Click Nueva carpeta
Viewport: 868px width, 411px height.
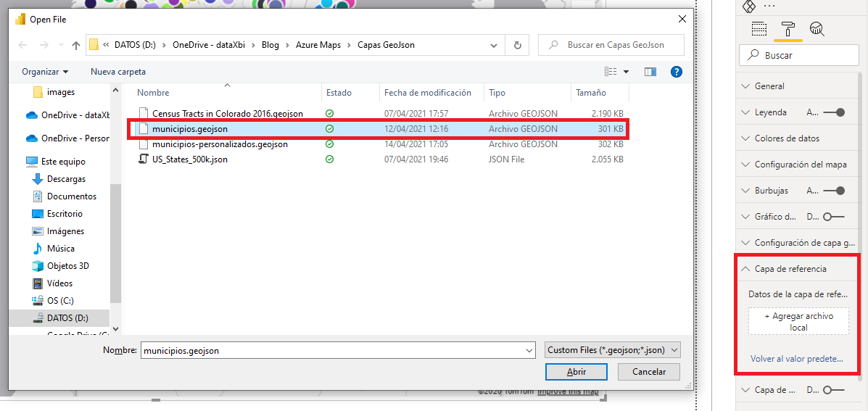[118, 72]
